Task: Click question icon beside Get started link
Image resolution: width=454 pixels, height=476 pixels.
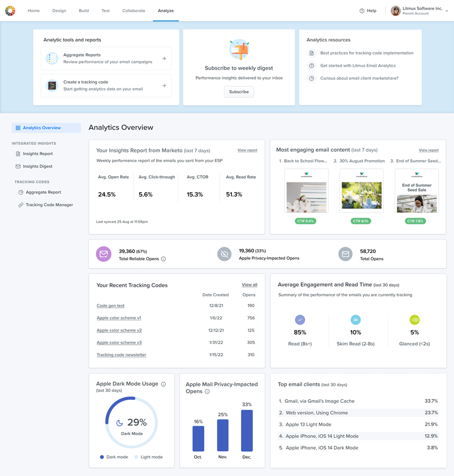Action: [311, 66]
